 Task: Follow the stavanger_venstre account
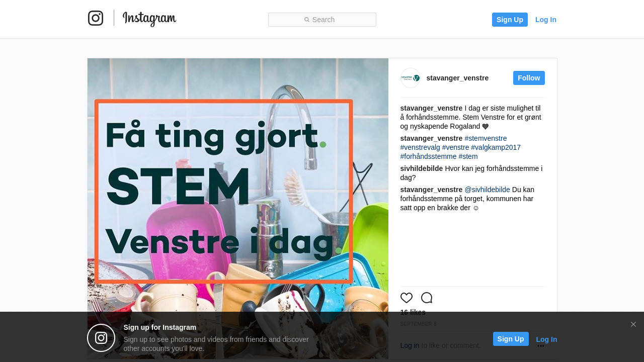point(529,78)
